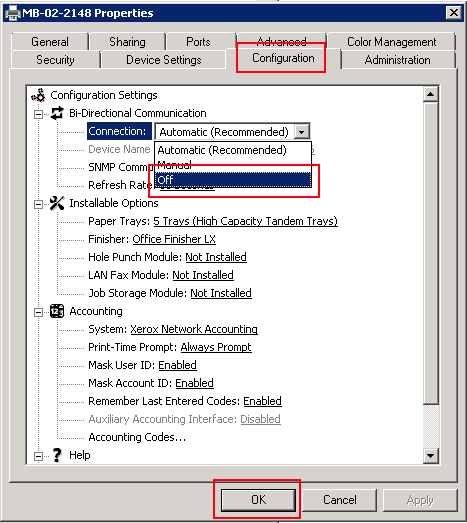
Task: Click the Xerox Network Accounting system link
Action: [194, 329]
